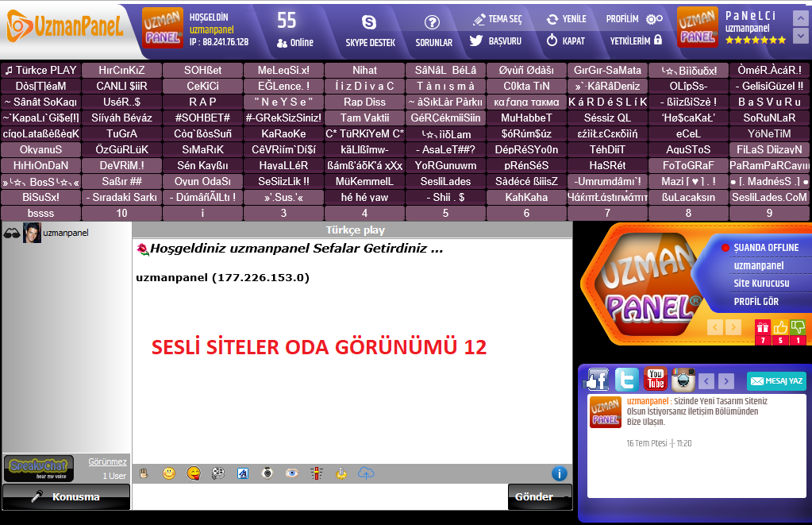812x525 pixels.
Task: Click the Mesaj Yaz button
Action: point(776,381)
